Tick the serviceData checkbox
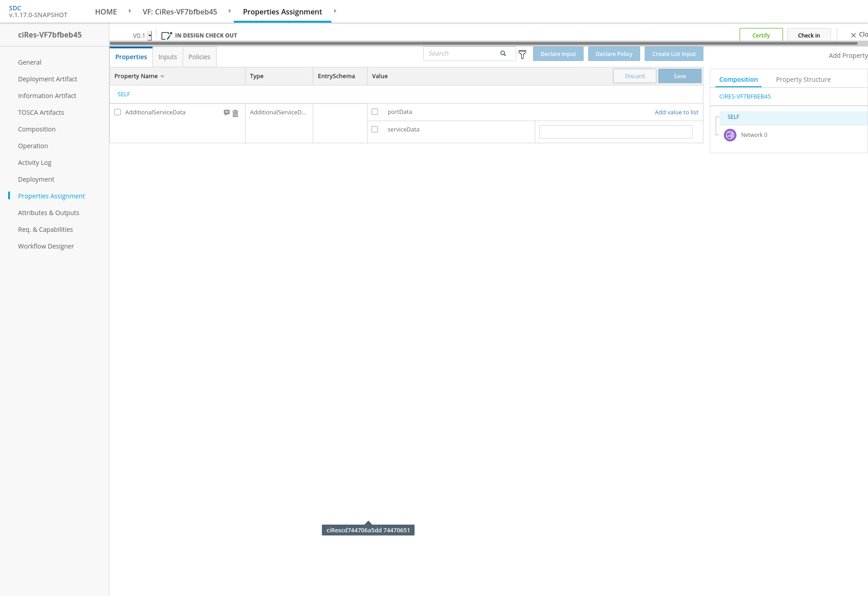The image size is (868, 596). [375, 129]
